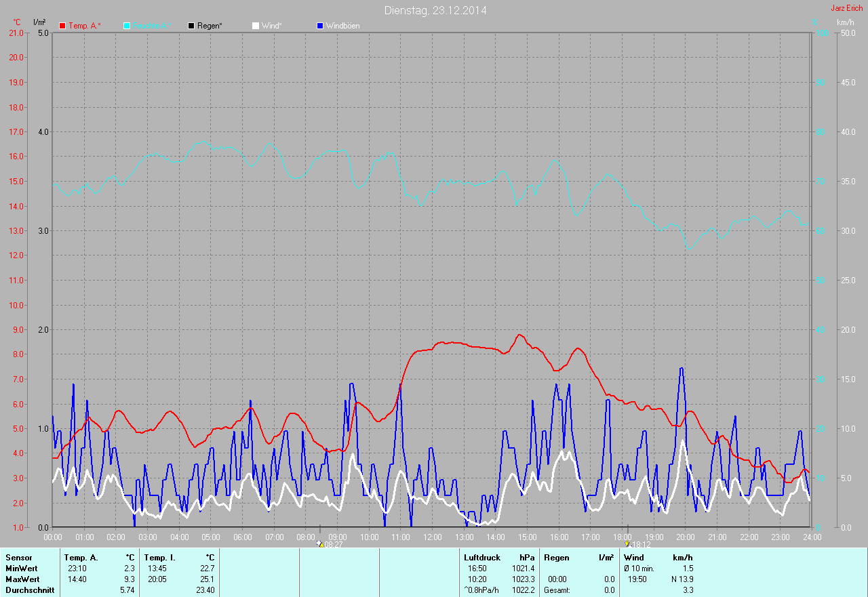Click the average wind value 3.3

(x=688, y=590)
